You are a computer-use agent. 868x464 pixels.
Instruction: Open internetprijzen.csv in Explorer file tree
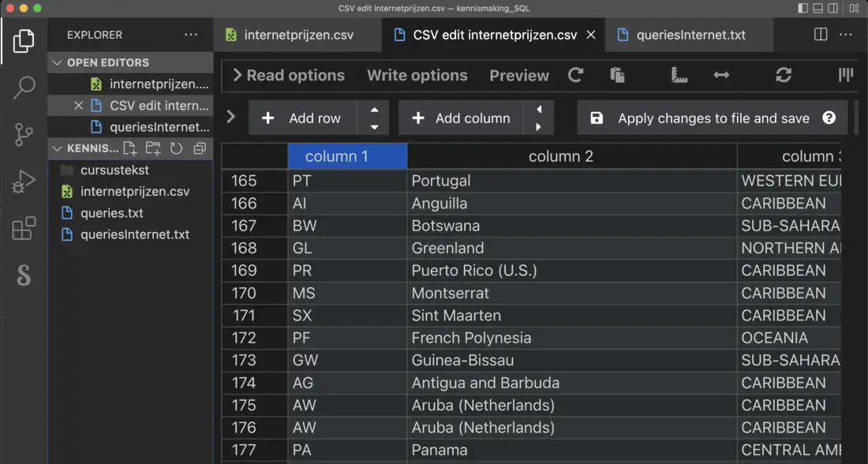[x=131, y=192]
